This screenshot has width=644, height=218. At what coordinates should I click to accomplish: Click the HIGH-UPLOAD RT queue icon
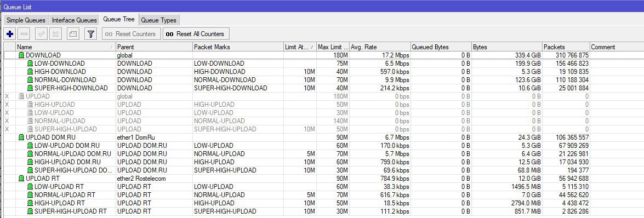(x=30, y=203)
